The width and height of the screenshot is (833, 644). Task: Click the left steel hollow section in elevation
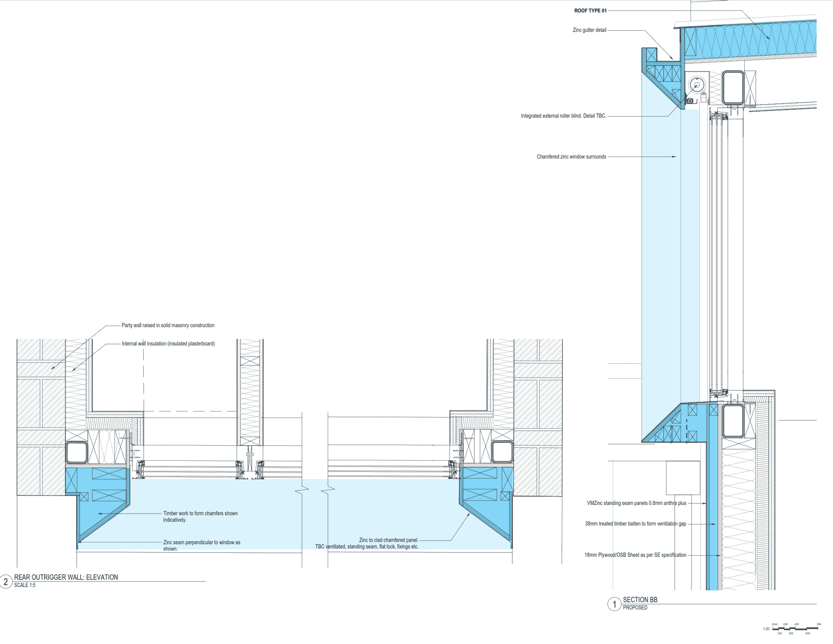[x=77, y=452]
